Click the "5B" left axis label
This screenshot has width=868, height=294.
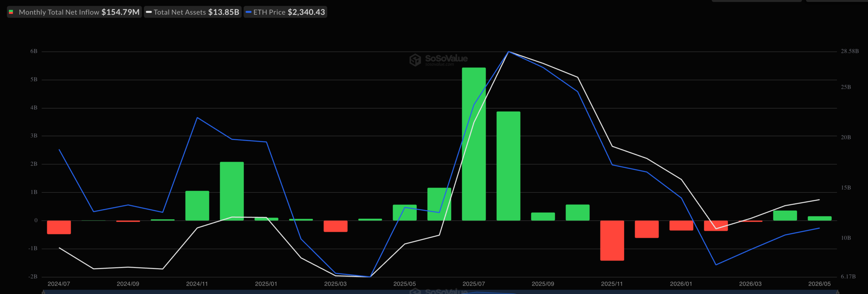pos(34,80)
